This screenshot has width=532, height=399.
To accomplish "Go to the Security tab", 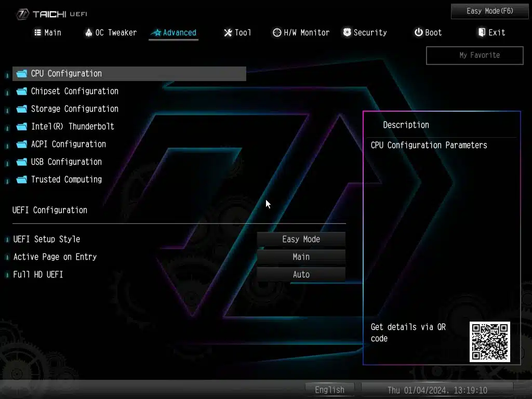I will click(x=365, y=32).
